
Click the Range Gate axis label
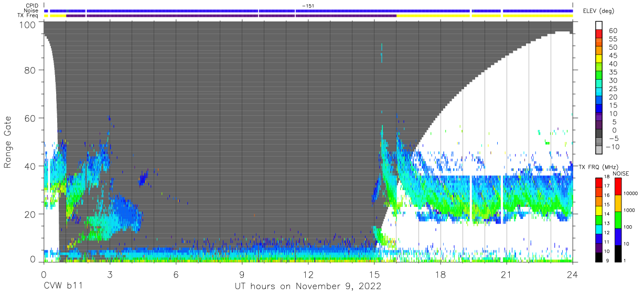click(x=8, y=142)
